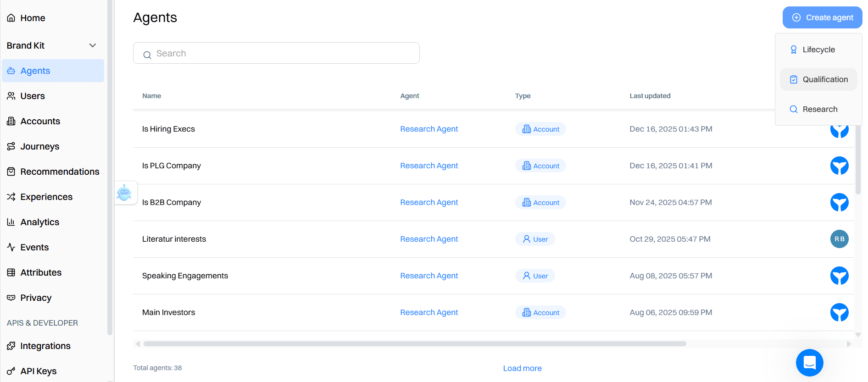Click the User type badge for Speaking Engagements
Screen dimensions: 868x382
click(535, 276)
